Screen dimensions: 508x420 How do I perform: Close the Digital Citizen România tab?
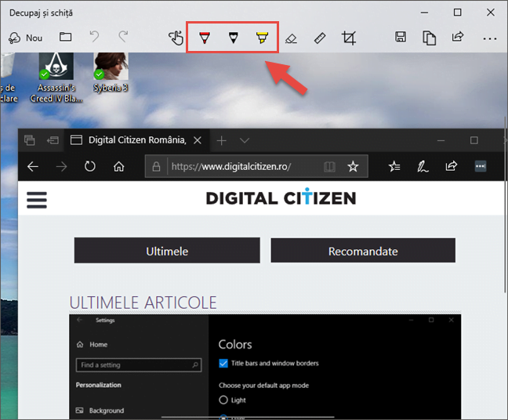pos(198,140)
